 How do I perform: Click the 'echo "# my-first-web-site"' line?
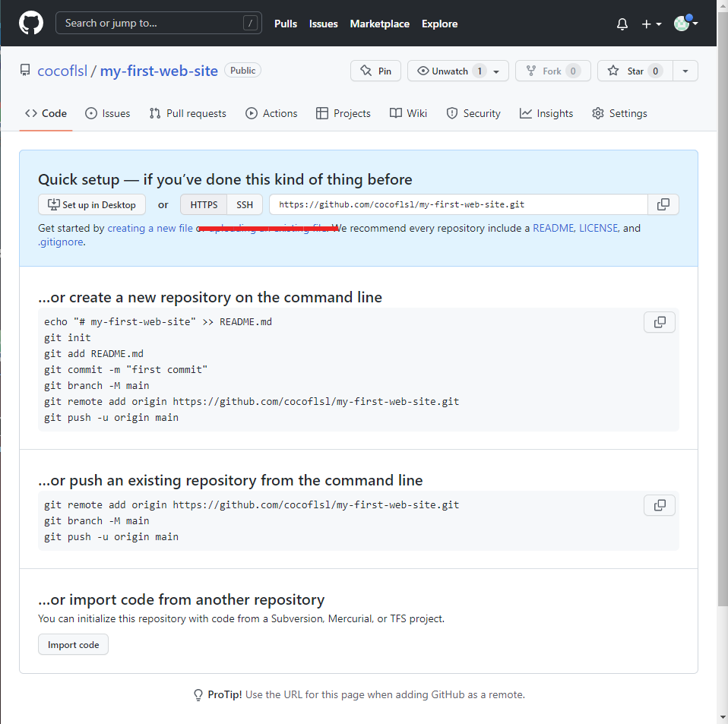pos(158,322)
